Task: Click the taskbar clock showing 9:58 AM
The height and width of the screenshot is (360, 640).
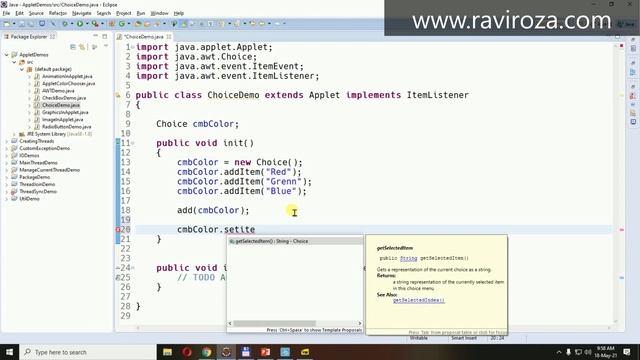Action: (605, 352)
